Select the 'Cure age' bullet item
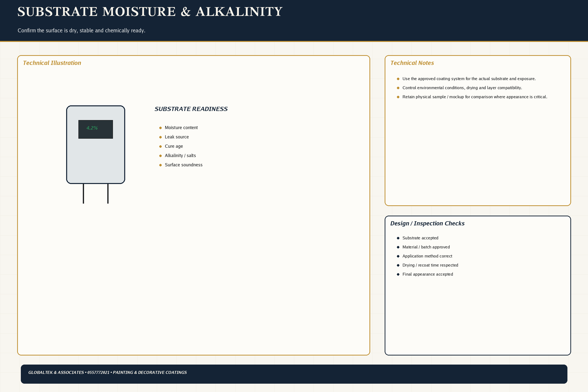 click(171, 146)
